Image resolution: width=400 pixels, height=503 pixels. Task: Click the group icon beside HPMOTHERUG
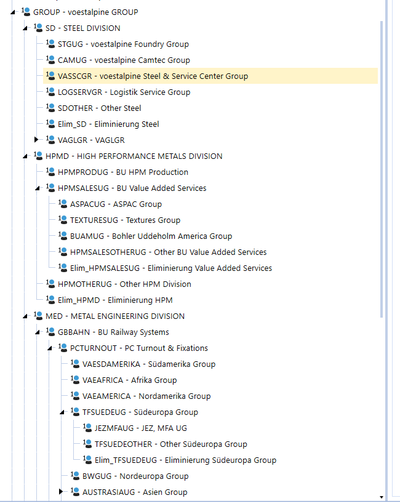pyautogui.click(x=50, y=284)
